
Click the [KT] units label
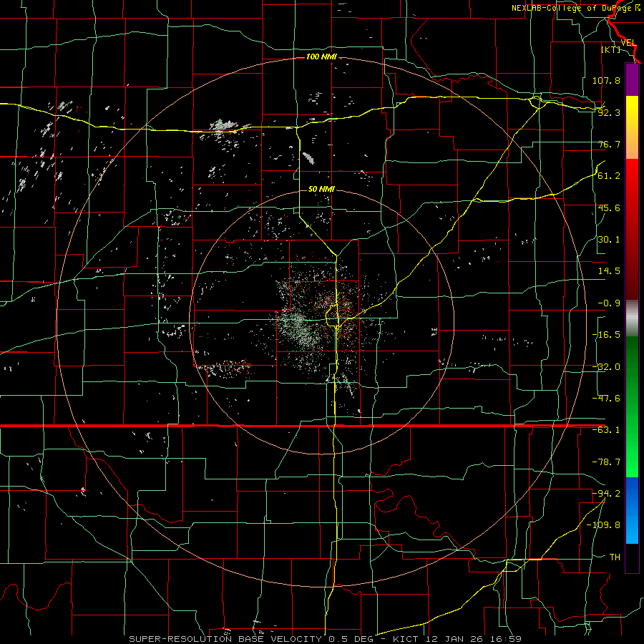pyautogui.click(x=611, y=49)
